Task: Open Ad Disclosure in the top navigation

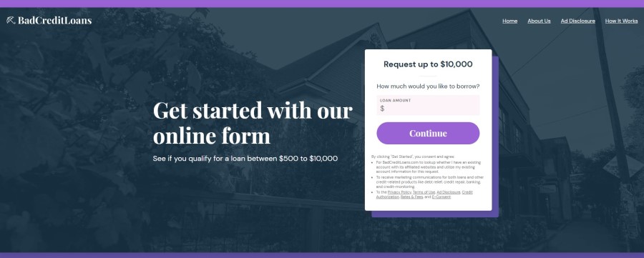Action: pos(577,21)
